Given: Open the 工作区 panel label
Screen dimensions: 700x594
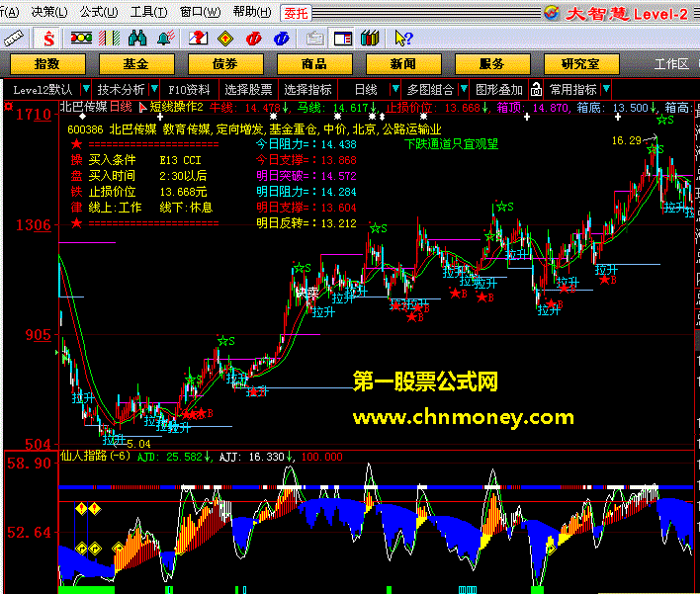Looking at the screenshot, I should (671, 64).
